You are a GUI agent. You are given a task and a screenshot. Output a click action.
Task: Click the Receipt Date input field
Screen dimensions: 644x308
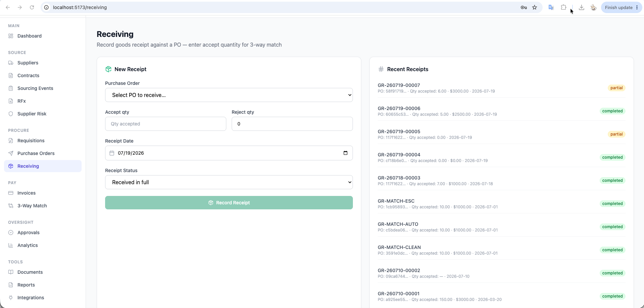tap(229, 153)
